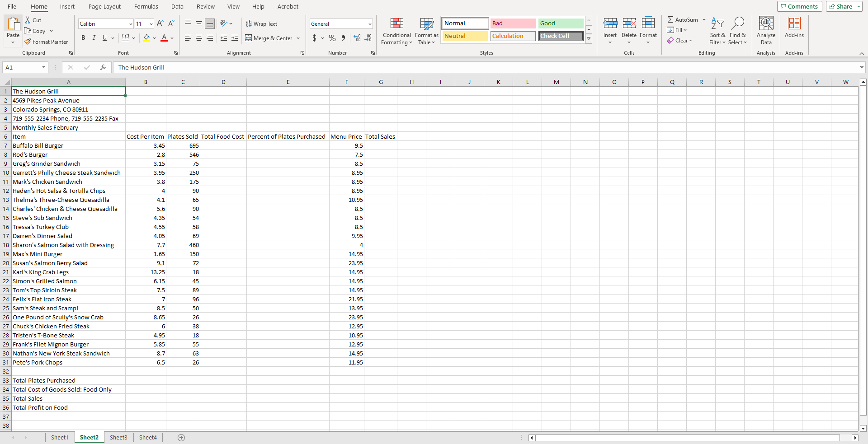Increase decimal places for selection

(x=357, y=38)
